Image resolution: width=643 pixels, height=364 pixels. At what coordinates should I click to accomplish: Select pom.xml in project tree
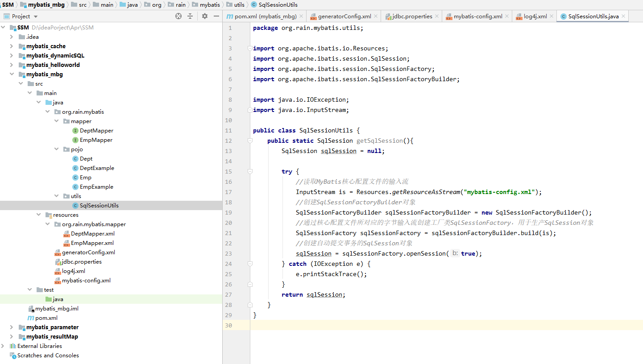(42, 318)
